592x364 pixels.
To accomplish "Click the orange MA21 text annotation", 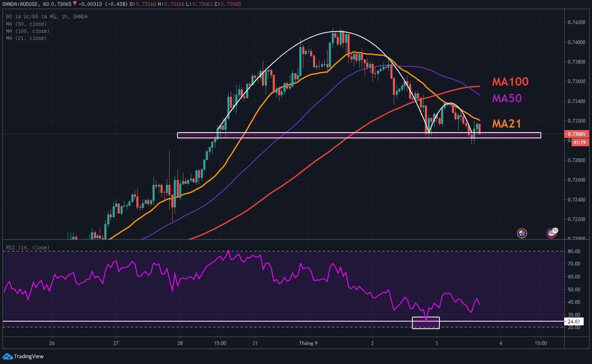I will point(506,123).
